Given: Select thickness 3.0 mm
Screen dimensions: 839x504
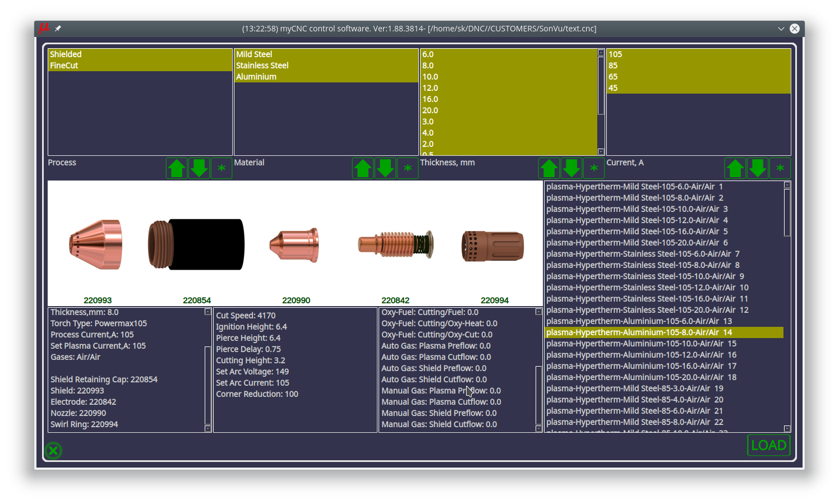Looking at the screenshot, I should pyautogui.click(x=509, y=122).
